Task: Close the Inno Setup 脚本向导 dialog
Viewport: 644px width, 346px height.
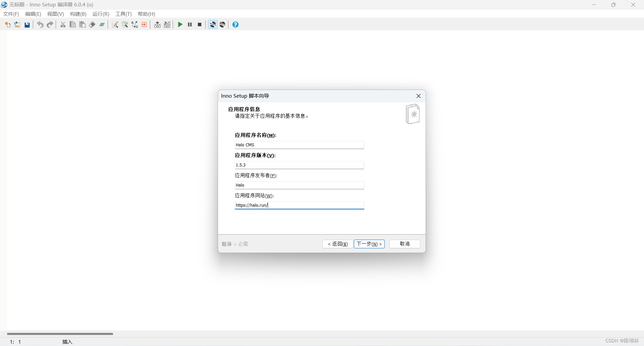Action: click(x=419, y=96)
